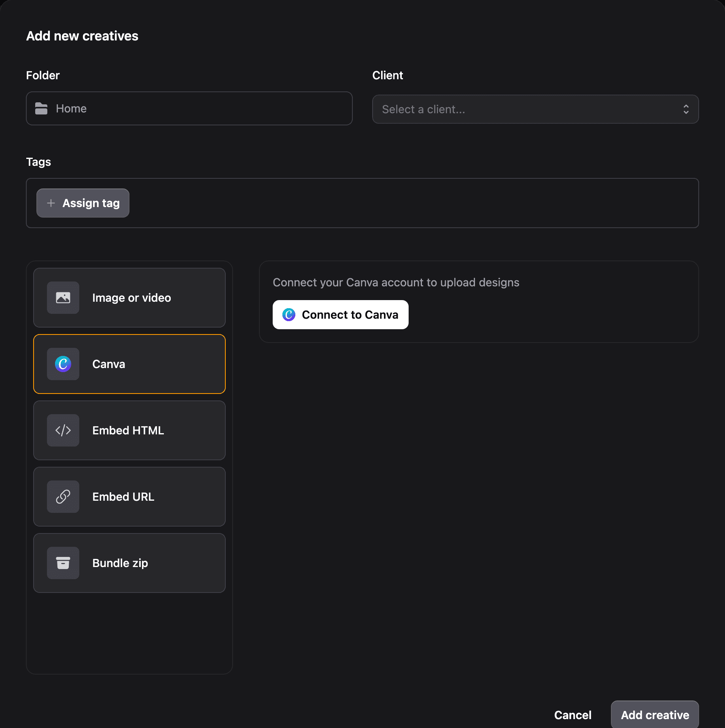Viewport: 725px width, 728px height.
Task: Cancel adding new creatives
Action: tap(573, 715)
